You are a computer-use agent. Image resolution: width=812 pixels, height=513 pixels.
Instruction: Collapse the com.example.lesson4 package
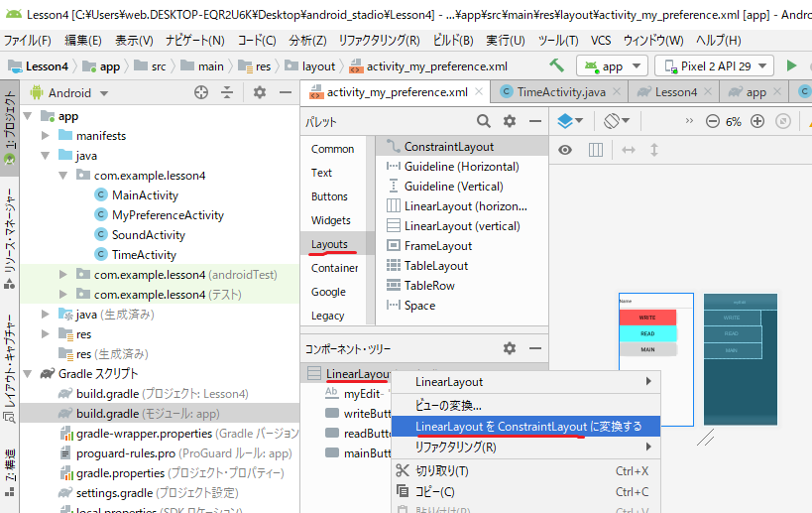tap(63, 176)
